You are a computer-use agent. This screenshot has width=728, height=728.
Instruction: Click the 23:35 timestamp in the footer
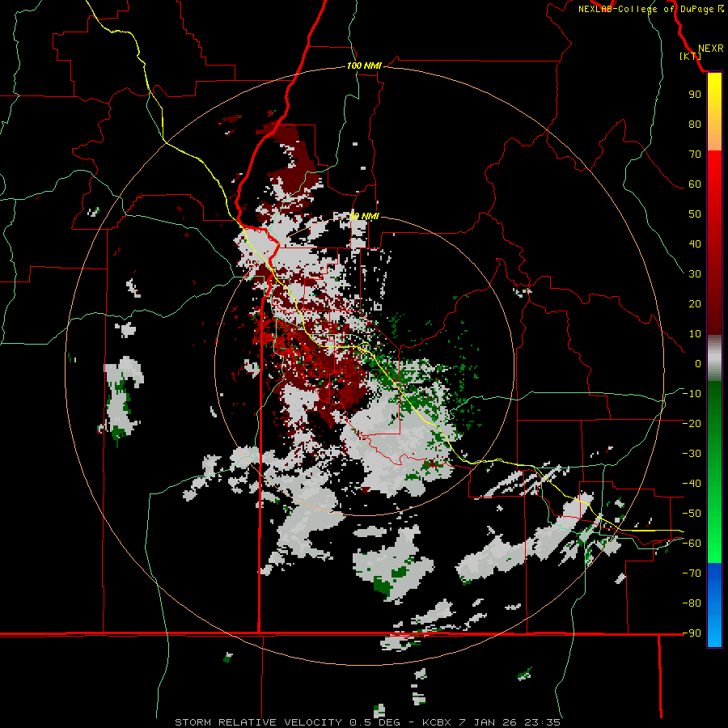tap(543, 722)
